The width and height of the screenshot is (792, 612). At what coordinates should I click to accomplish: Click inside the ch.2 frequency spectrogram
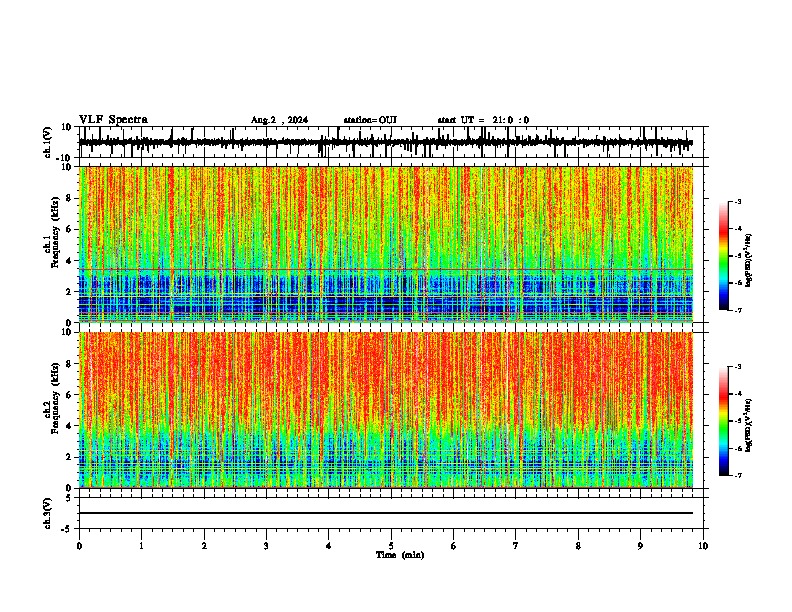386,410
